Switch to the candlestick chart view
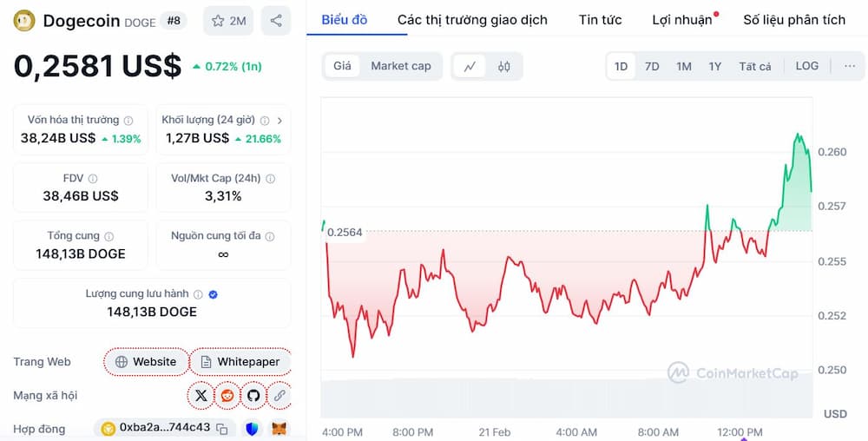 (x=503, y=66)
